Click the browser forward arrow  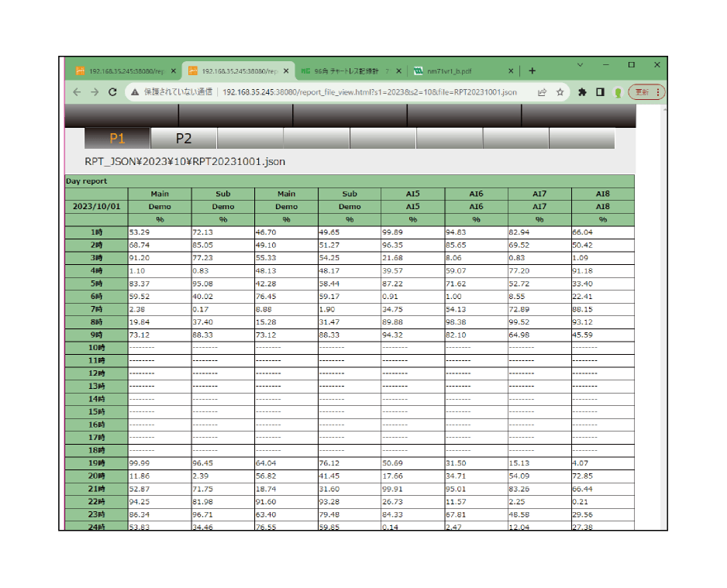tap(95, 92)
